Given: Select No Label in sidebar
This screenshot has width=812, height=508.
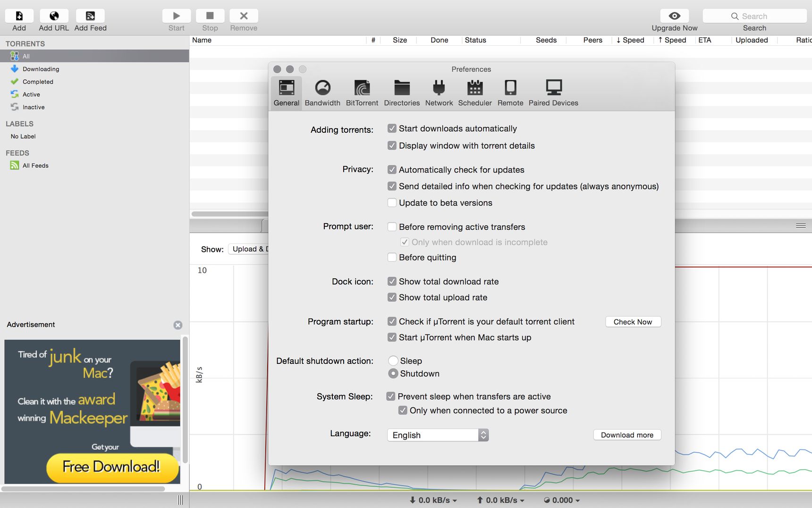Looking at the screenshot, I should click(x=94, y=137).
